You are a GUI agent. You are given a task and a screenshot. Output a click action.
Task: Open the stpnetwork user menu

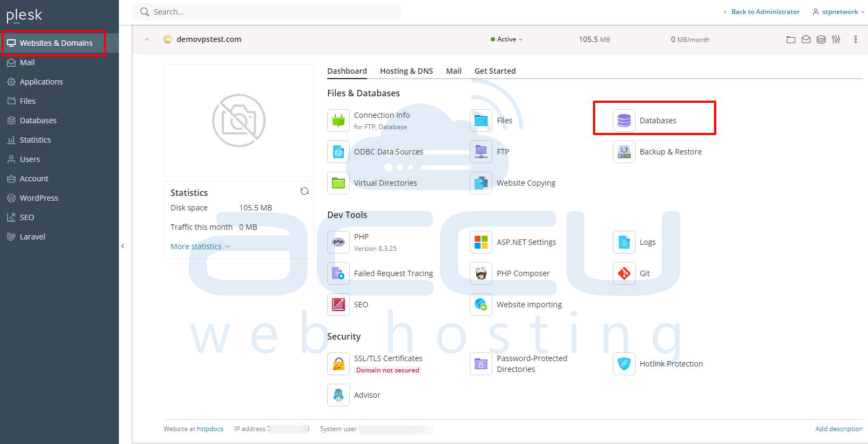(x=839, y=12)
